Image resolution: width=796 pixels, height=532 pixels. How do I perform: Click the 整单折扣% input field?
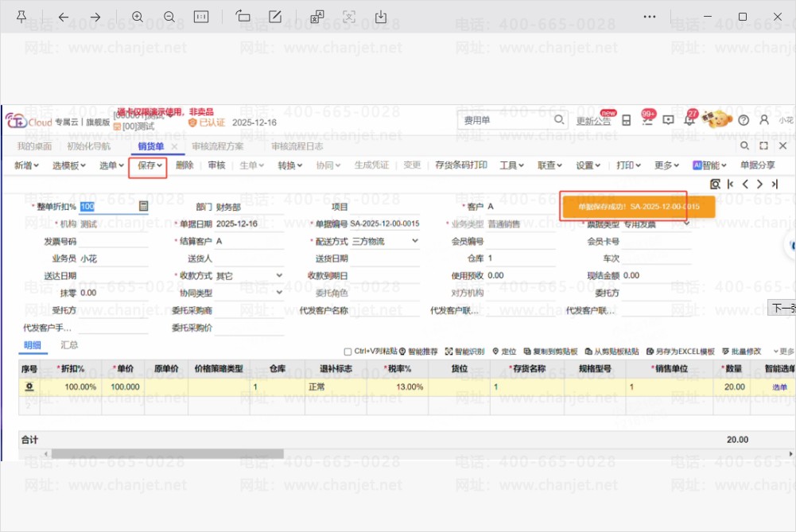(x=109, y=207)
